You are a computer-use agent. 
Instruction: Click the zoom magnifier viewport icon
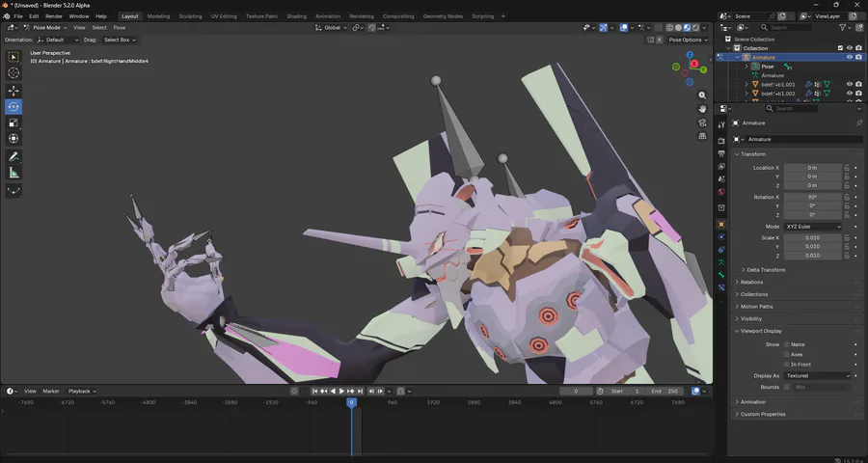[x=702, y=95]
